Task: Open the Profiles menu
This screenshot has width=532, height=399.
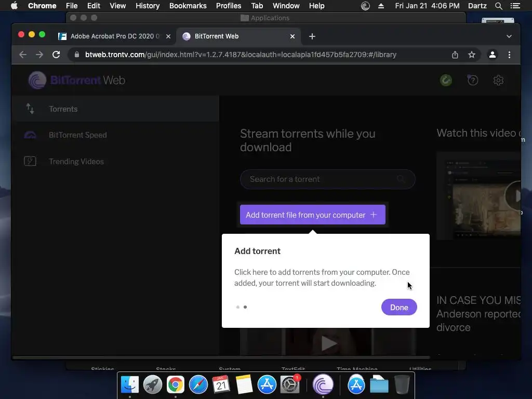Action: (229, 6)
